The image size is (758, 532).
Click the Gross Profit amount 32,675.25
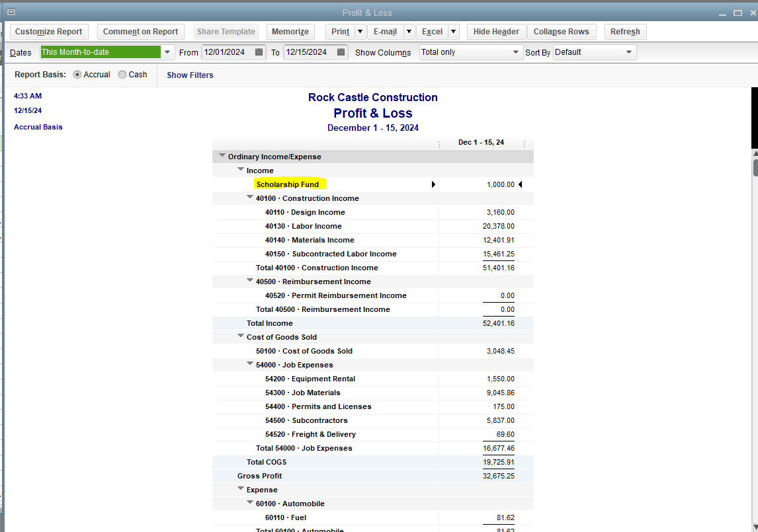point(499,476)
